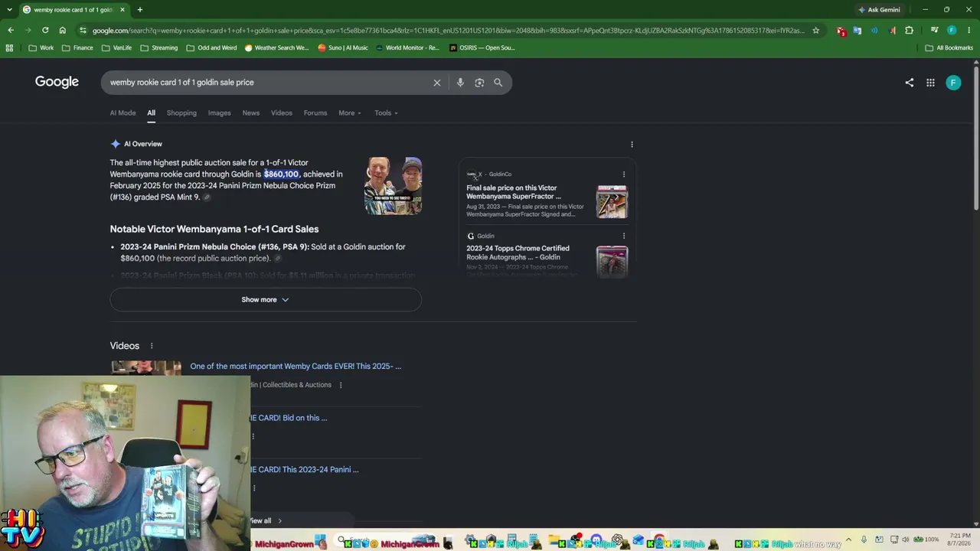The width and height of the screenshot is (980, 551).
Task: Open the taskbar volume speaker icon
Action: 904,540
